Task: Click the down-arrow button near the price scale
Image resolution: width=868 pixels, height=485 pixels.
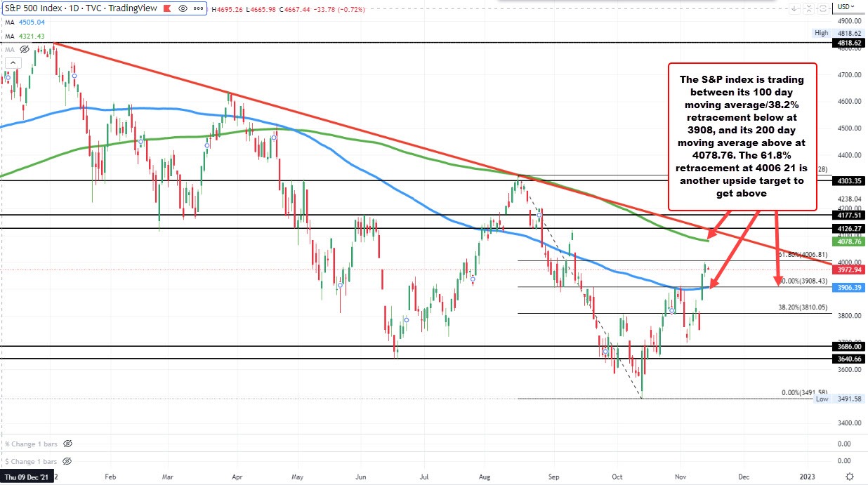Action: pyautogui.click(x=793, y=8)
